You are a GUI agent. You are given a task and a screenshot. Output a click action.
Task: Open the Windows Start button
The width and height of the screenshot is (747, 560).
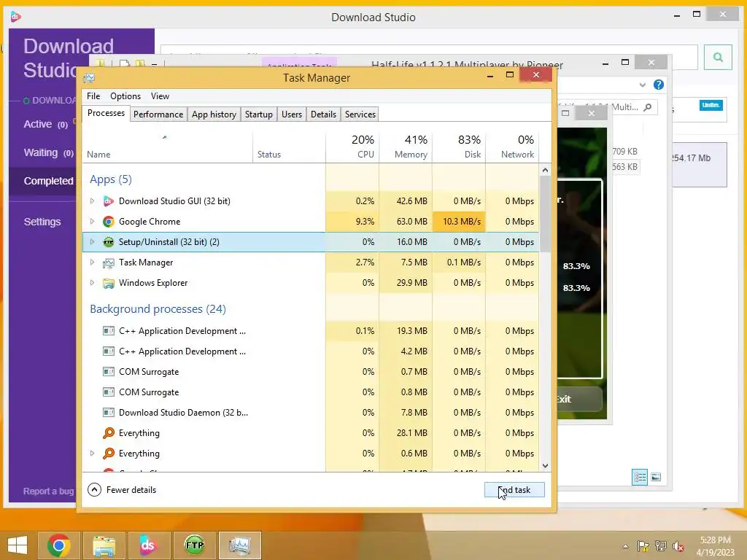pyautogui.click(x=18, y=545)
